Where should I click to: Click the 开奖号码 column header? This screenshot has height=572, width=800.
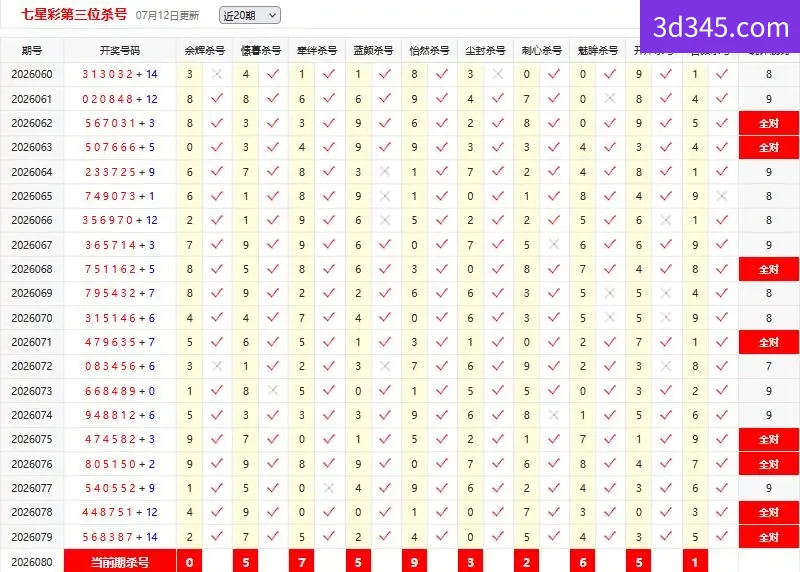coord(120,51)
